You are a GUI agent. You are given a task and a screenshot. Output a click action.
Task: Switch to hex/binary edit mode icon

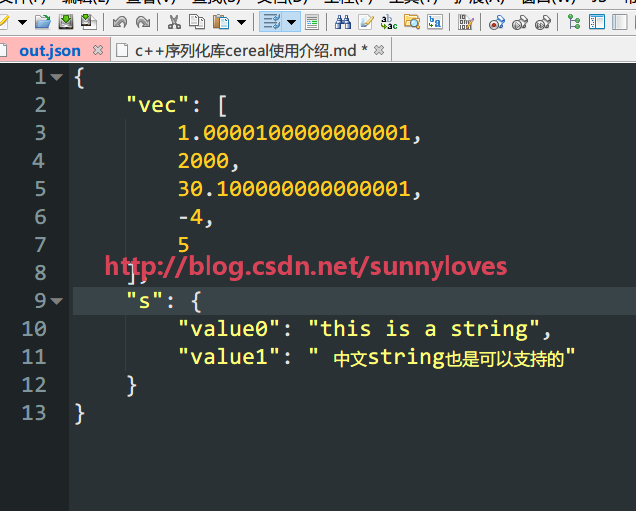466,22
